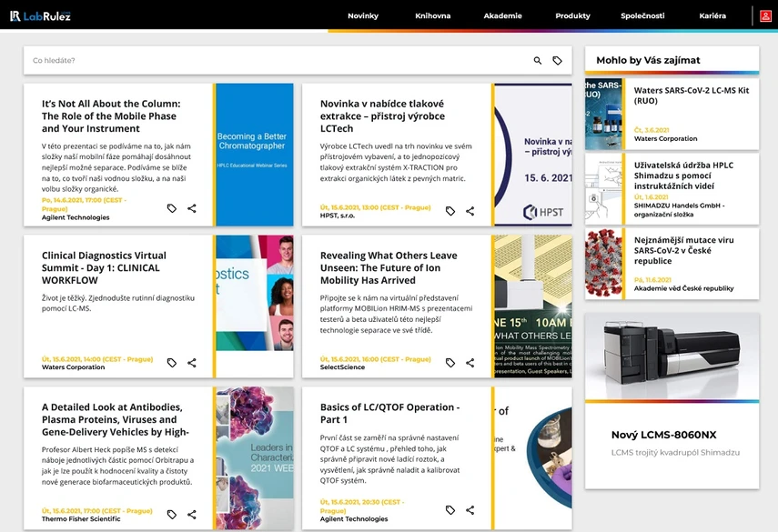This screenshot has width=778, height=532.
Task: Tag the 'It's Not All About the Column' card
Action: [x=172, y=208]
